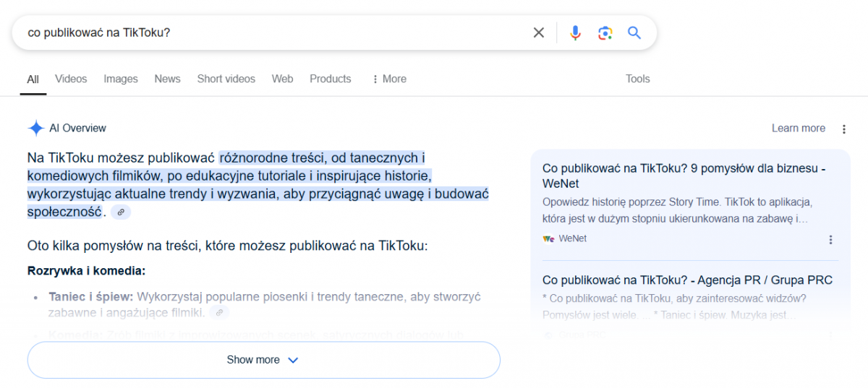This screenshot has width=868, height=388.
Task: Click the AI Overview sparkle icon
Action: tap(35, 129)
